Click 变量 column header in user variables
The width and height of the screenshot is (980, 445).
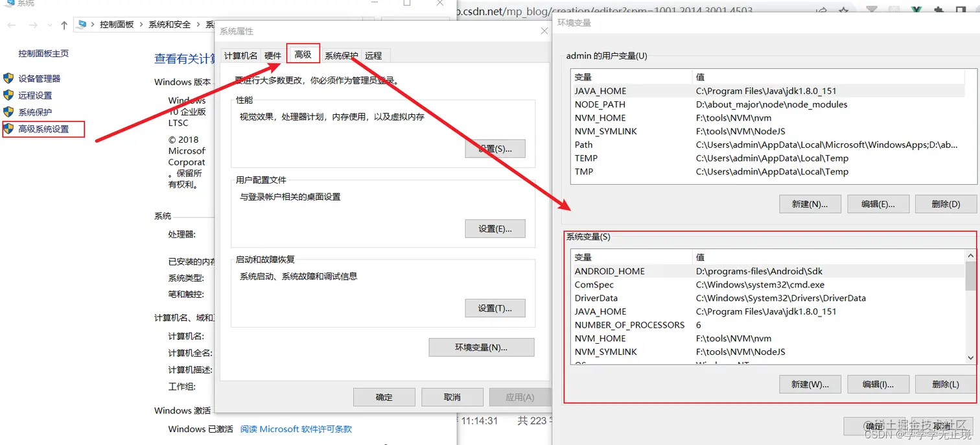point(632,77)
